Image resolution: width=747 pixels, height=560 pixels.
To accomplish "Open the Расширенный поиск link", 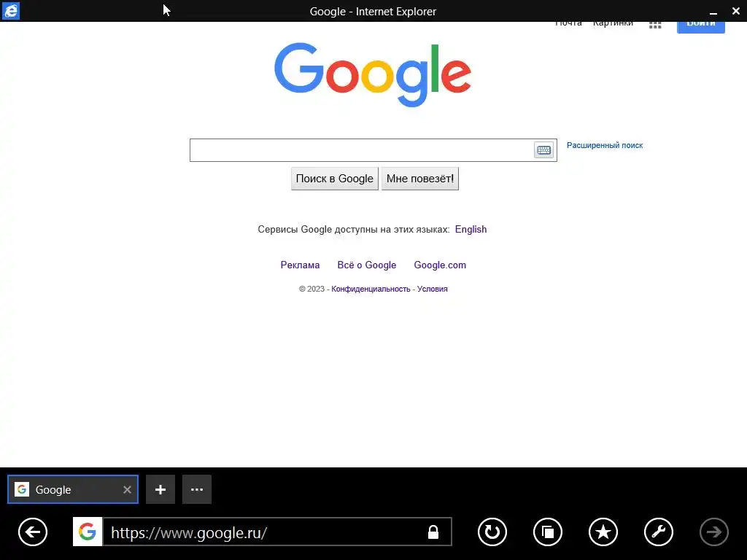I will [605, 145].
